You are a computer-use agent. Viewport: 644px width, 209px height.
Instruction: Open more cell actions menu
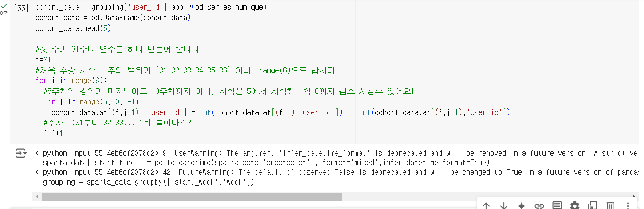pos(628,205)
